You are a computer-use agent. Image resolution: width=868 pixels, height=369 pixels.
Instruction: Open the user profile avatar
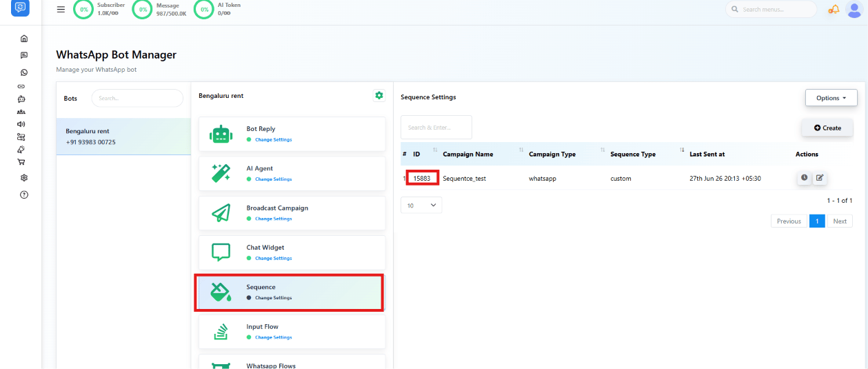pos(854,9)
